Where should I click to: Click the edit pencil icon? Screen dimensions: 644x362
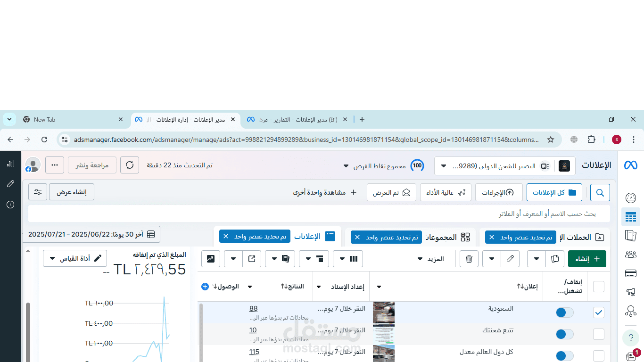pos(510,259)
